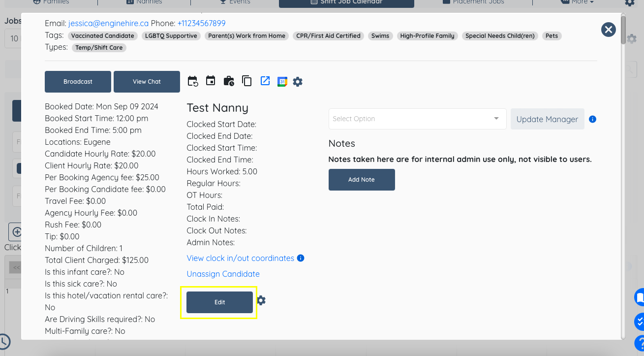
Task: Open job in new window icon
Action: pos(265,81)
